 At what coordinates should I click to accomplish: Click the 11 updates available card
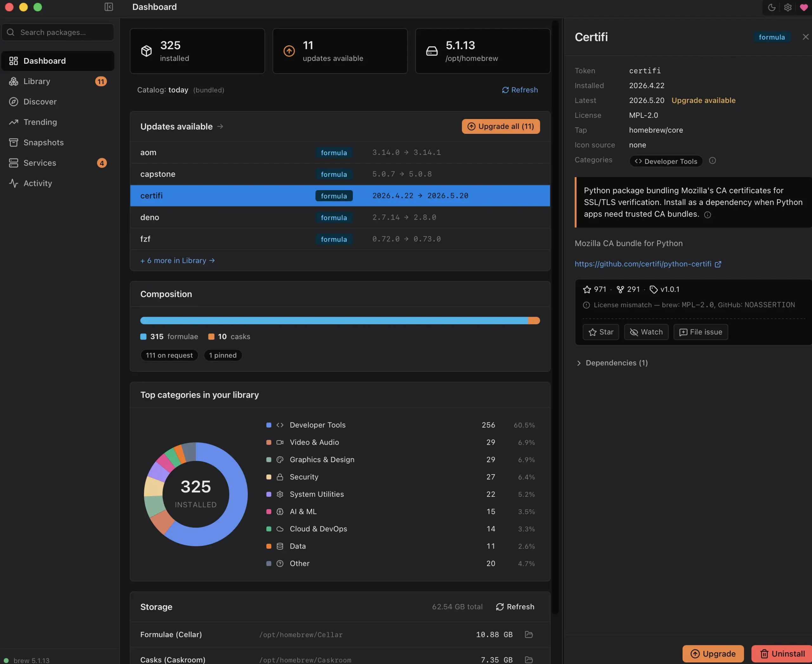340,51
